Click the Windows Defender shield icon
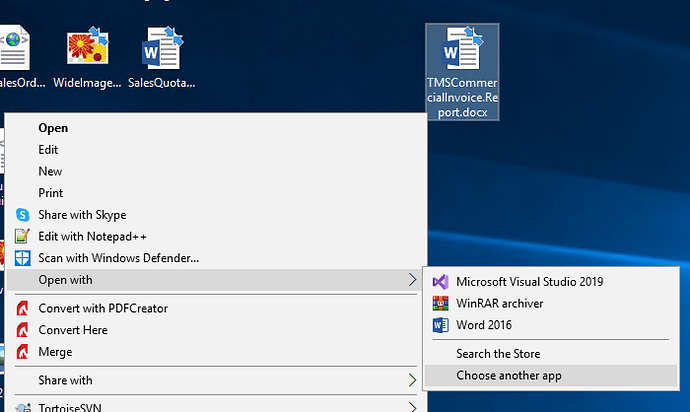This screenshot has width=690, height=412. (x=23, y=258)
